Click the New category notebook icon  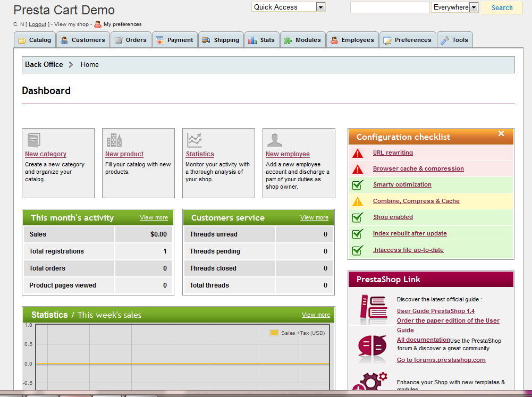(x=34, y=140)
